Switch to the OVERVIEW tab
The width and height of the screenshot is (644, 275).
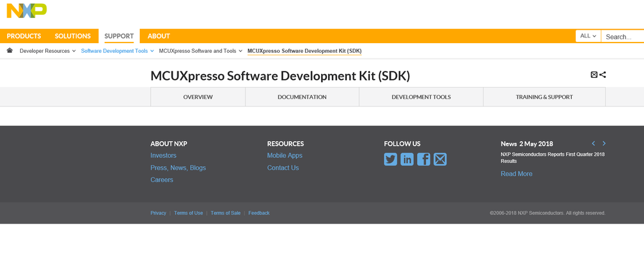tap(198, 97)
